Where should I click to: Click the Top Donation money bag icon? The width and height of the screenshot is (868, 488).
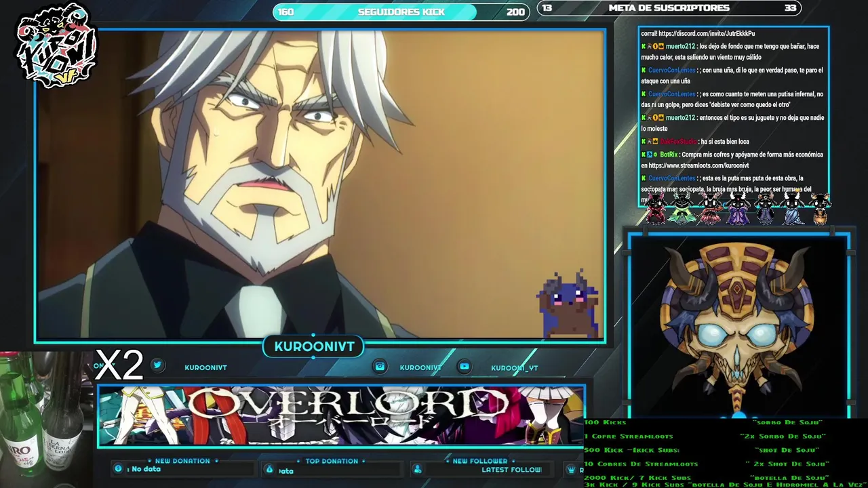tap(269, 470)
